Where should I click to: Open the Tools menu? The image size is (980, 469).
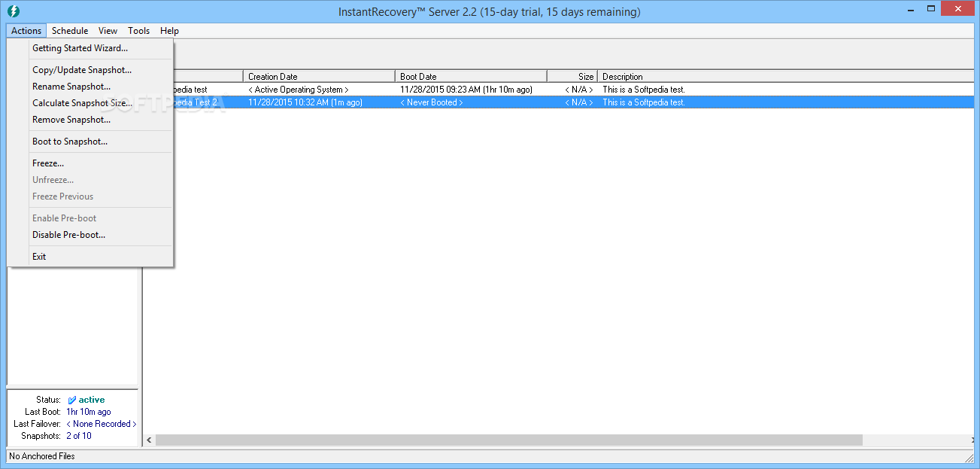pos(138,31)
